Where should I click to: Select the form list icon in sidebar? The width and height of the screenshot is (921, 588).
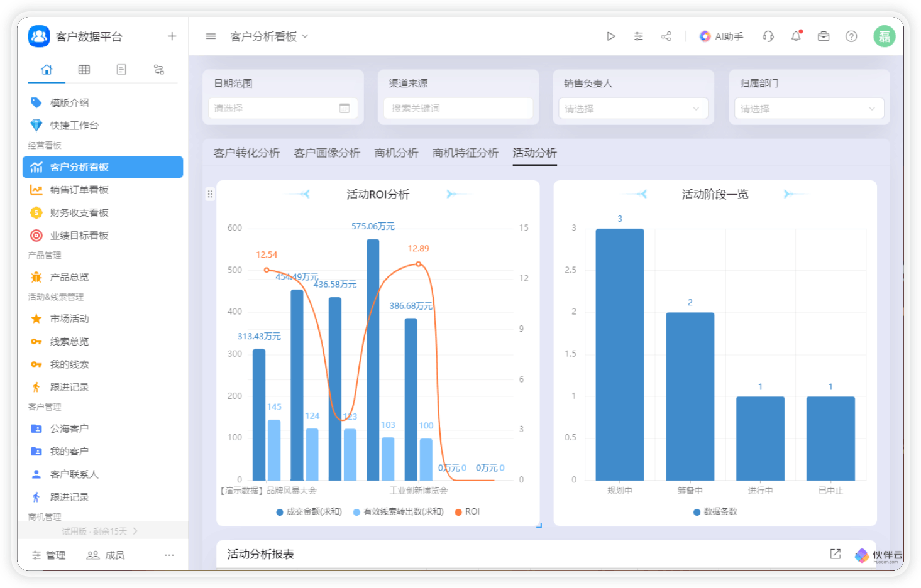click(x=121, y=70)
